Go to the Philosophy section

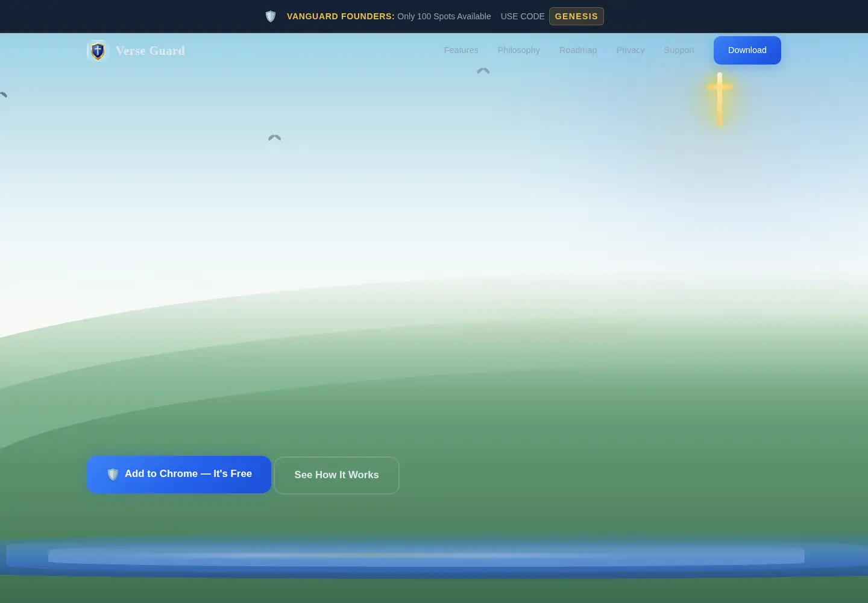[518, 50]
